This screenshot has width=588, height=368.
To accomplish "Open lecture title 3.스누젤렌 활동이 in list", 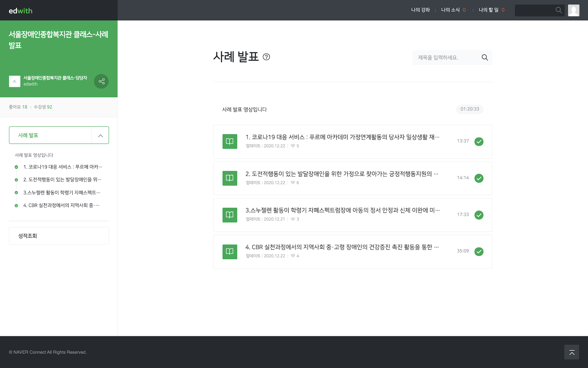I will tap(342, 210).
